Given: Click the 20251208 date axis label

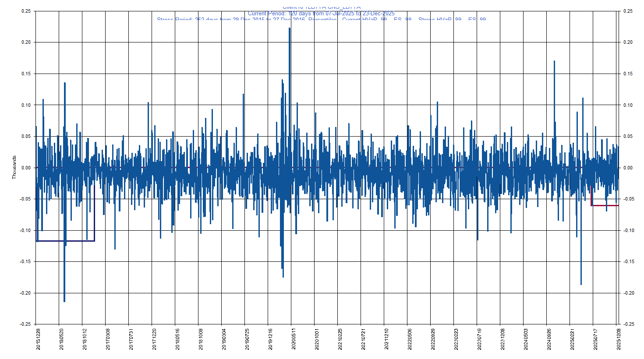Looking at the screenshot, I should [619, 339].
